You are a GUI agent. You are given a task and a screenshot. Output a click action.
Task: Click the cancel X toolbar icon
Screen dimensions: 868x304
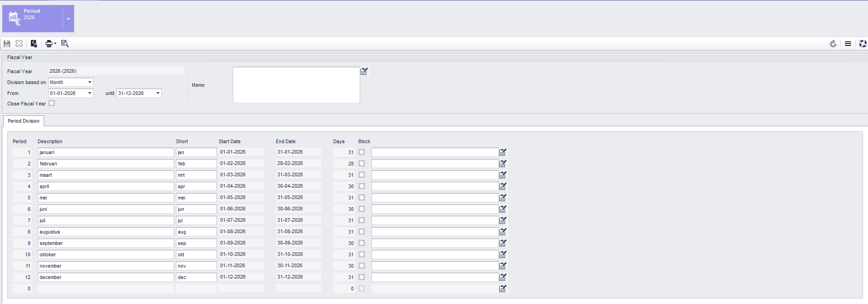coord(19,44)
